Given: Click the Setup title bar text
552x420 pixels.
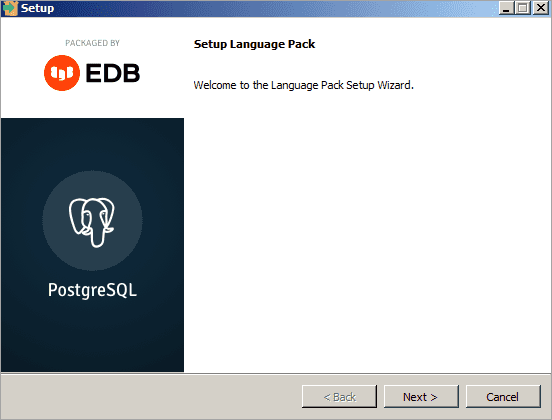Looking at the screenshot, I should tap(37, 8).
